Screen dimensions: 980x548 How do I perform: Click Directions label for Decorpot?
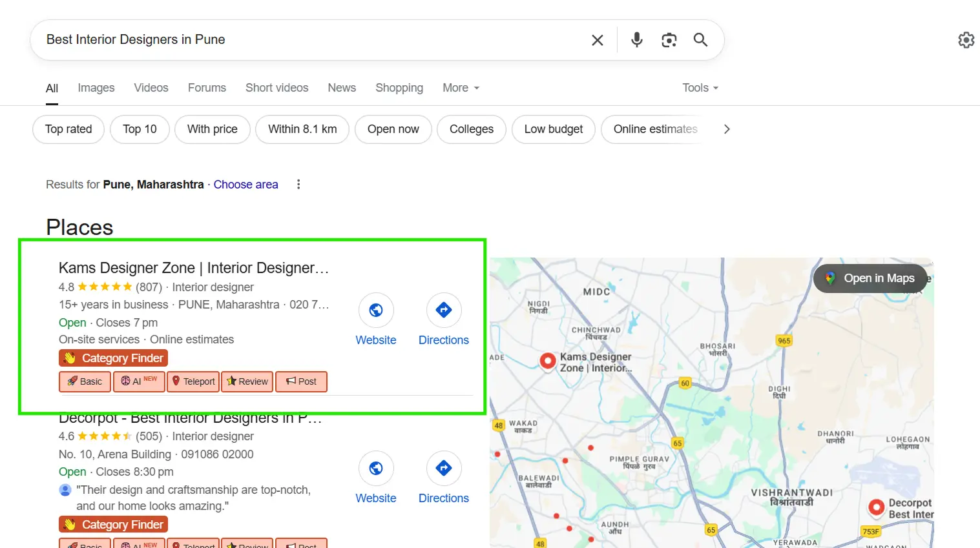pyautogui.click(x=444, y=498)
